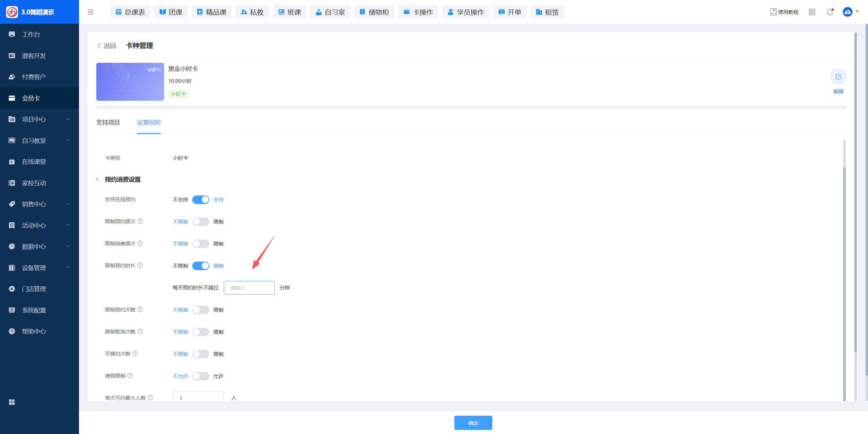Open the 卡操作 top menu item

click(418, 12)
